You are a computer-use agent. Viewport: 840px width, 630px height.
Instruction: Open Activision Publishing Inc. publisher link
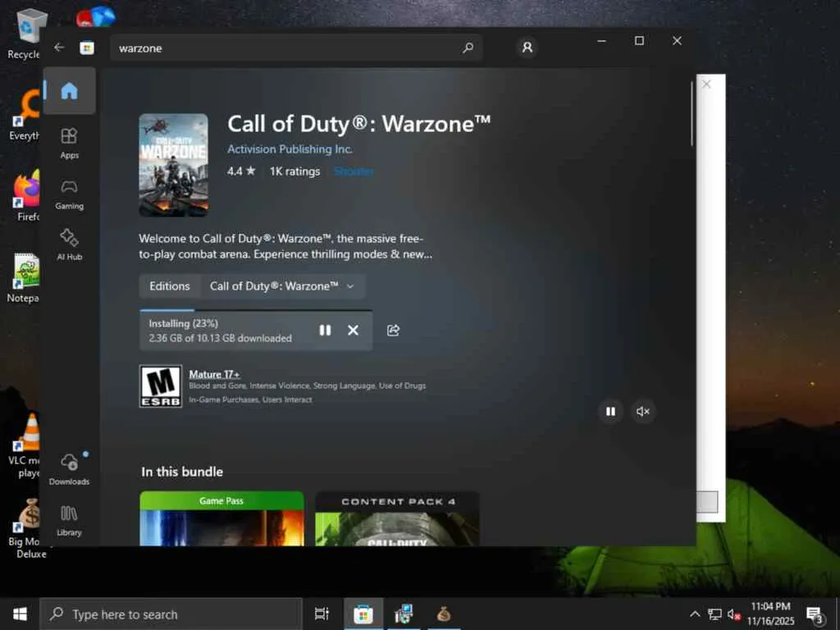[290, 149]
